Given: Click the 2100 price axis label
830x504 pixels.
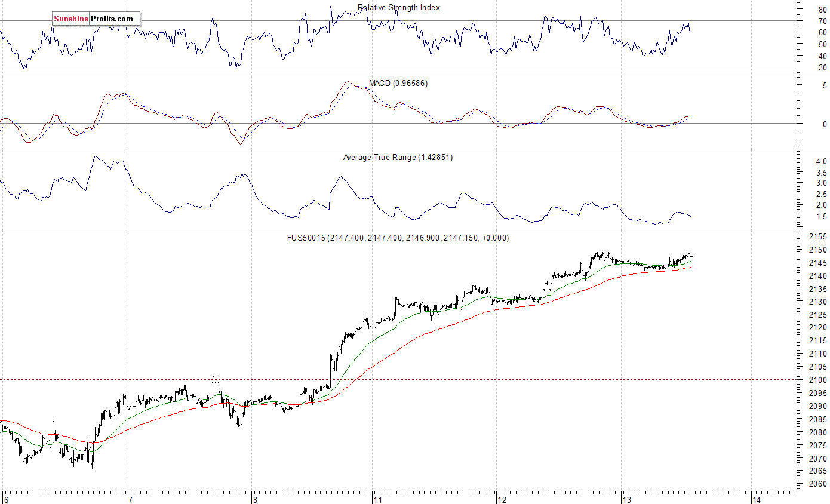Looking at the screenshot, I should [x=818, y=380].
